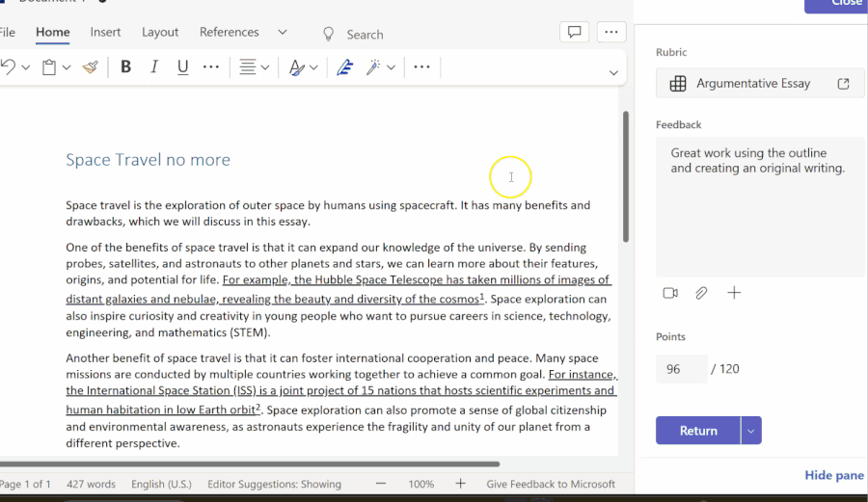Click the Rubric label

click(x=671, y=53)
